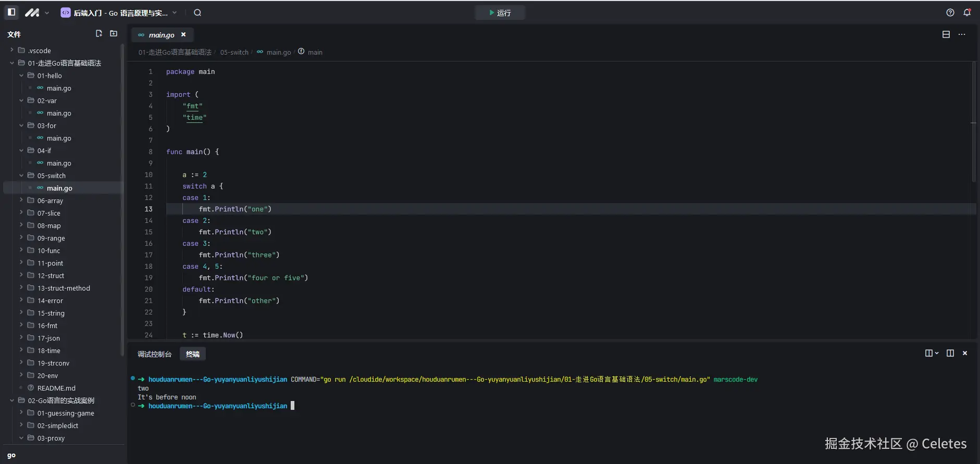The height and width of the screenshot is (464, 980).
Task: Collapse the 05-switch folder
Action: pyautogui.click(x=51, y=175)
